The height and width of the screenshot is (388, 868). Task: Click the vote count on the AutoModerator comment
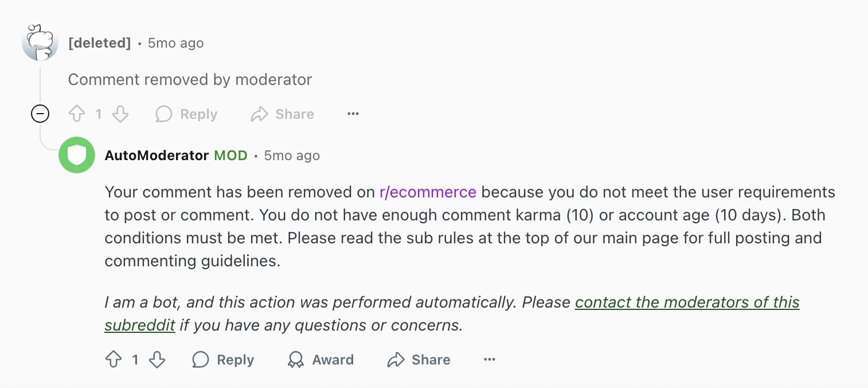(x=135, y=359)
